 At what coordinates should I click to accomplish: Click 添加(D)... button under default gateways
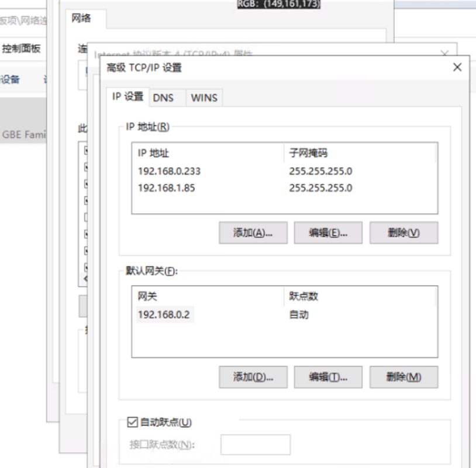click(x=253, y=377)
